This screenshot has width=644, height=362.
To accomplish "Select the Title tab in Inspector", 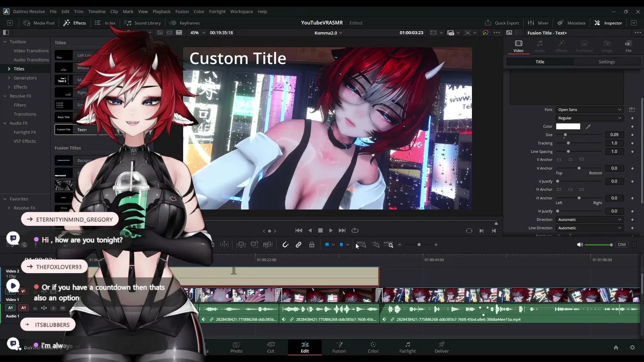I will click(540, 62).
